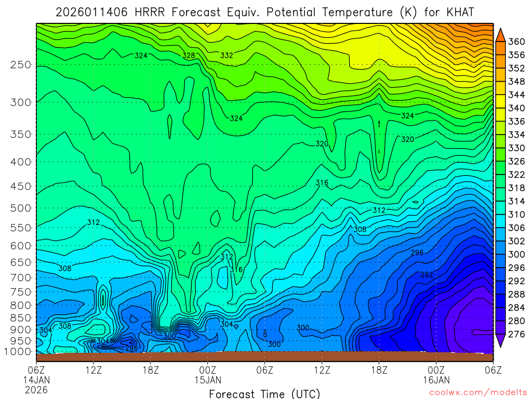Click the green colorbar segment between 322 and 326
The width and height of the screenshot is (532, 399).
point(500,168)
